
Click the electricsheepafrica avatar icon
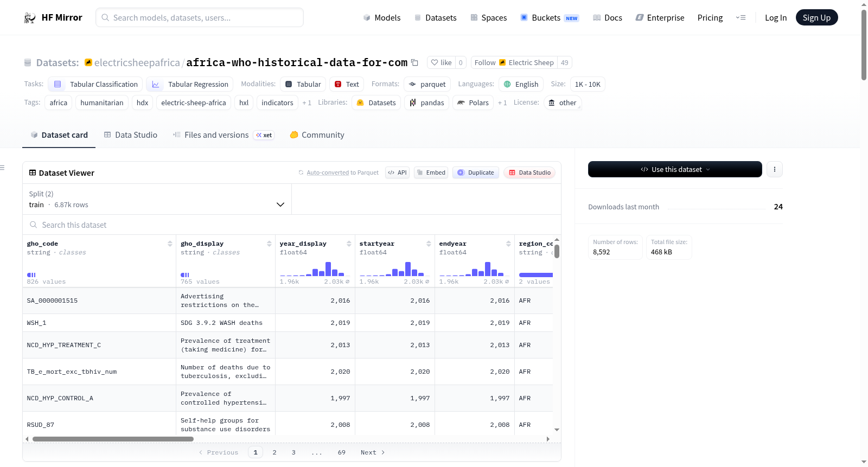click(x=88, y=62)
